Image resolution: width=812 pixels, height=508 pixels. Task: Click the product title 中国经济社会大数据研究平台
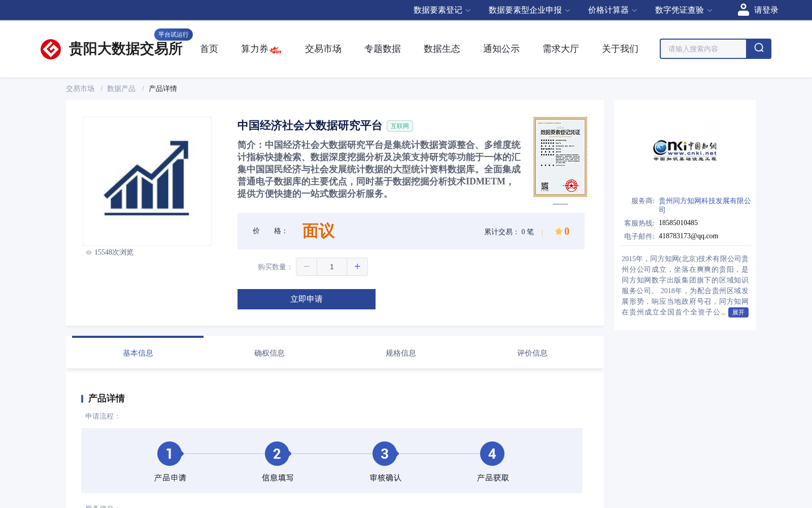[310, 125]
